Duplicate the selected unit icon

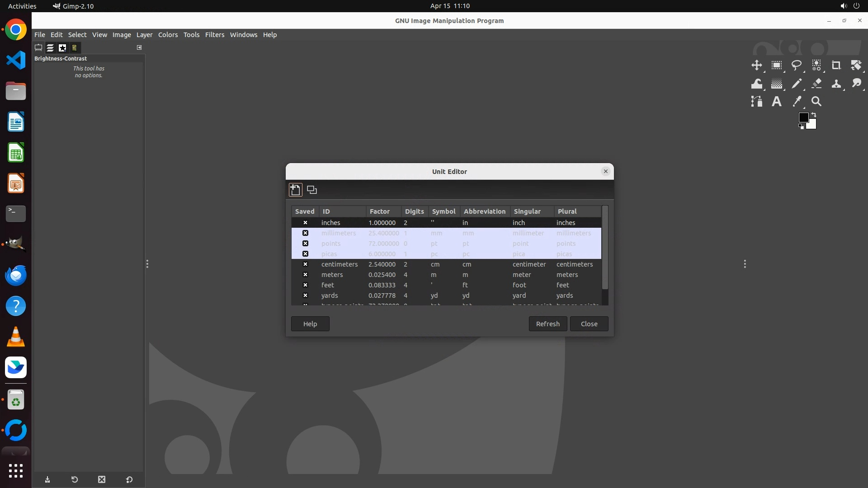[312, 190]
